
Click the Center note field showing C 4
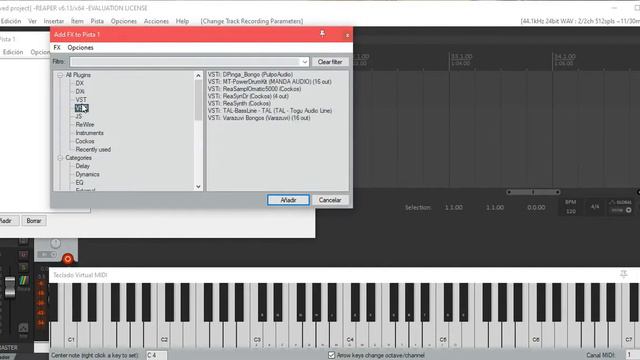tap(156, 355)
